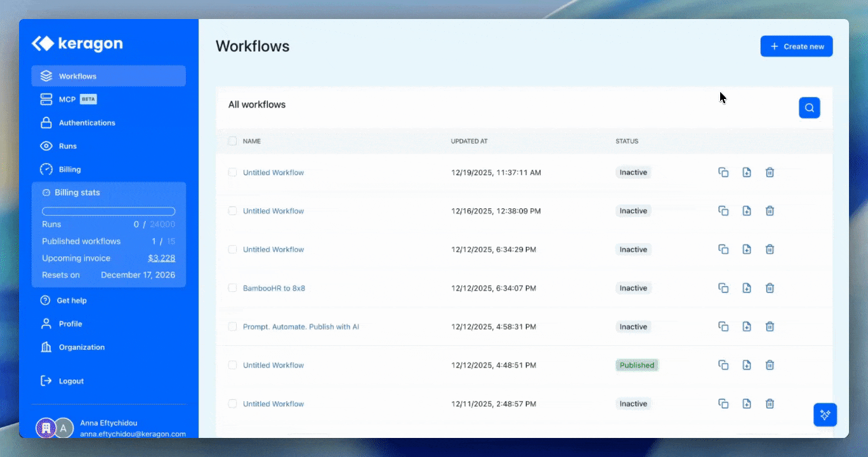Viewport: 868px width, 457px height.
Task: Click Anna Eftychidou's profile avatar
Action: [63, 428]
